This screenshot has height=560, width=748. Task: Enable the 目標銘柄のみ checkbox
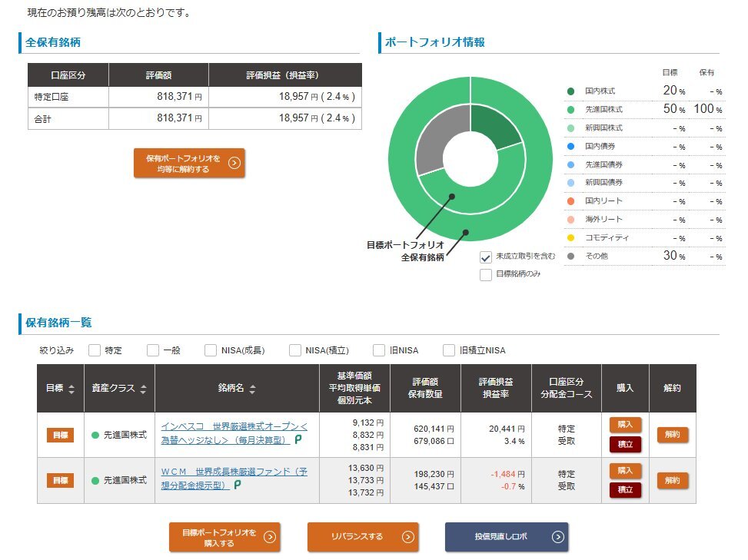point(486,274)
